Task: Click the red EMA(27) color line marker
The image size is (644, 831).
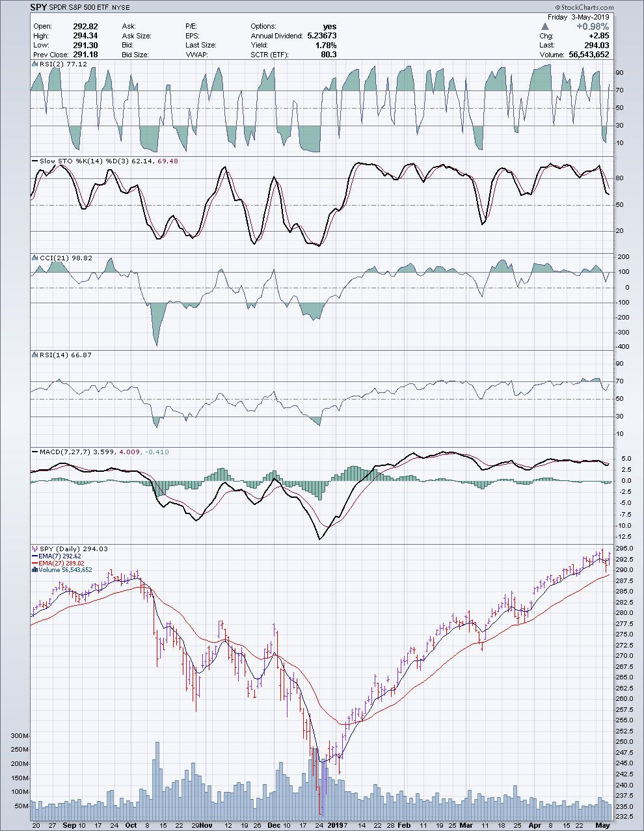Action: click(x=34, y=564)
